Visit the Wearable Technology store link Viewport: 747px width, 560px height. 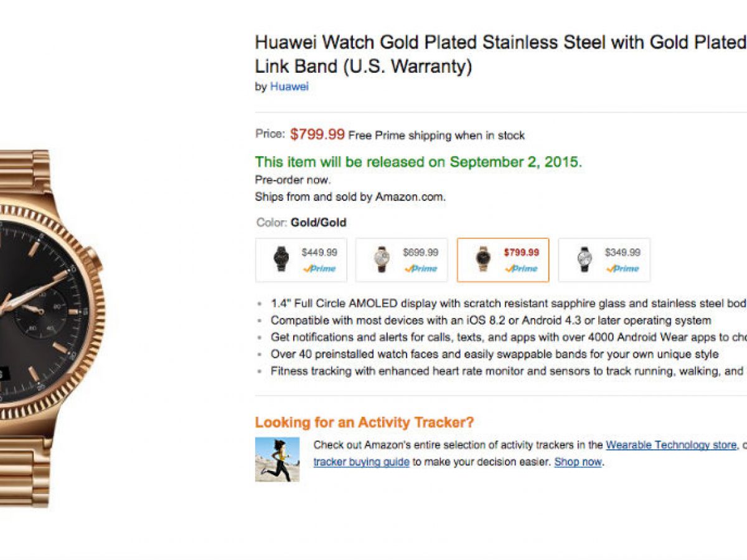(670, 445)
